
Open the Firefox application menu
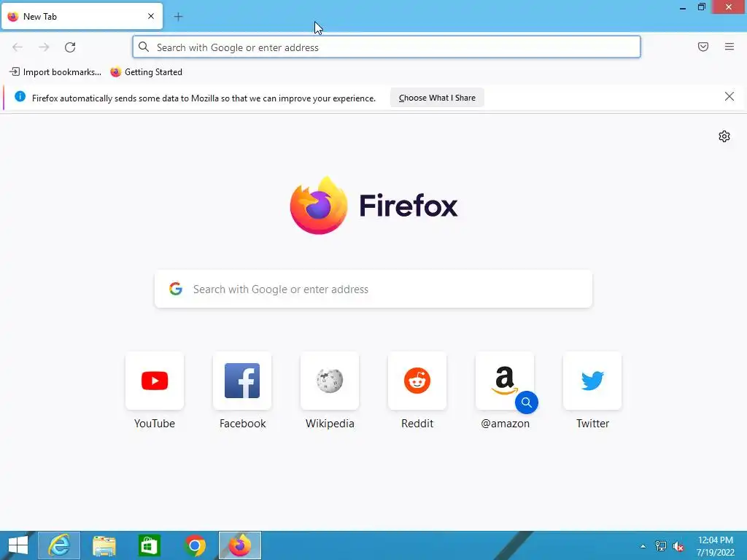[x=729, y=47]
